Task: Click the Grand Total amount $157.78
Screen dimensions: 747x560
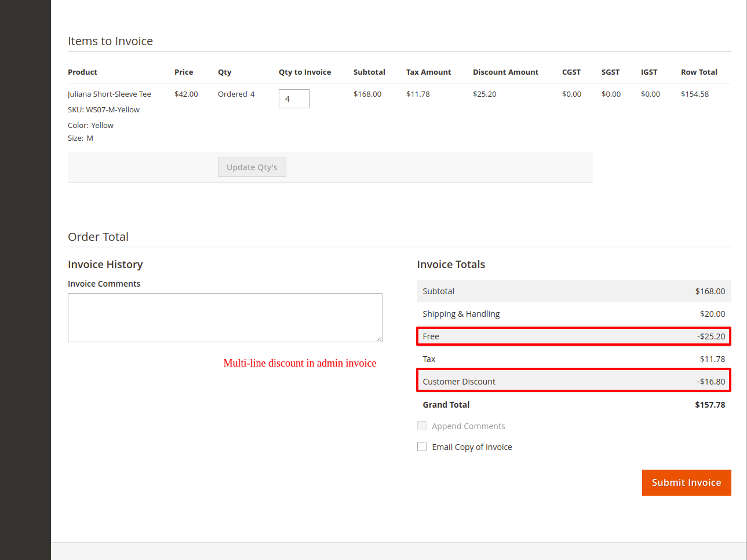Action: click(710, 405)
